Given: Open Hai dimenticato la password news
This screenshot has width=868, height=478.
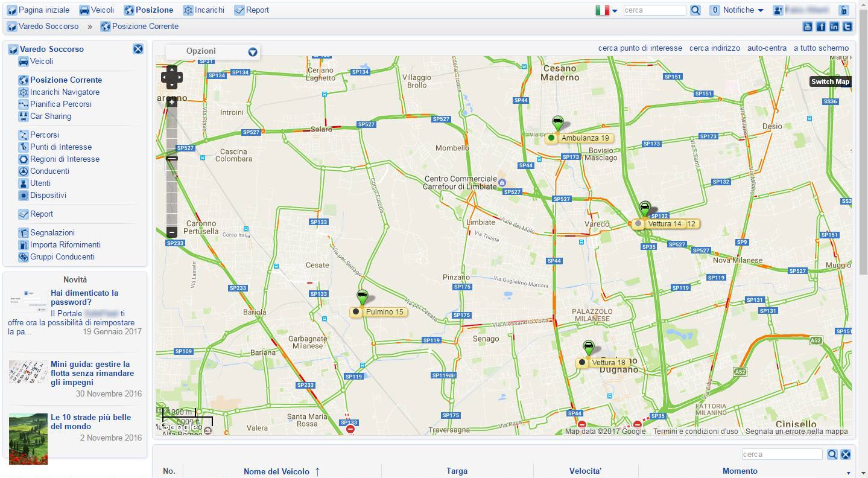Looking at the screenshot, I should click(x=84, y=298).
